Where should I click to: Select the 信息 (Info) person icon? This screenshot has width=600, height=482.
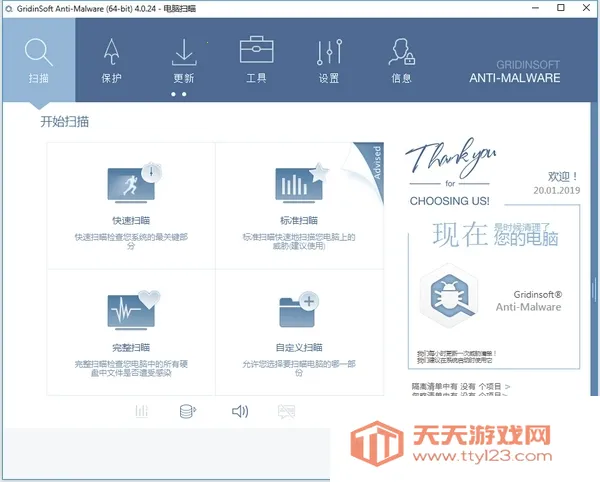[401, 60]
